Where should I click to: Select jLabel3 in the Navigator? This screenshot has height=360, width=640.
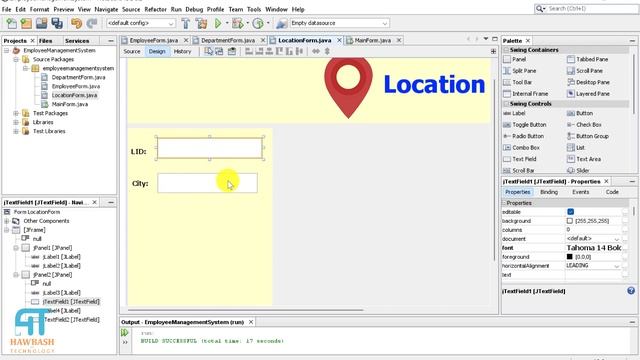point(61,293)
